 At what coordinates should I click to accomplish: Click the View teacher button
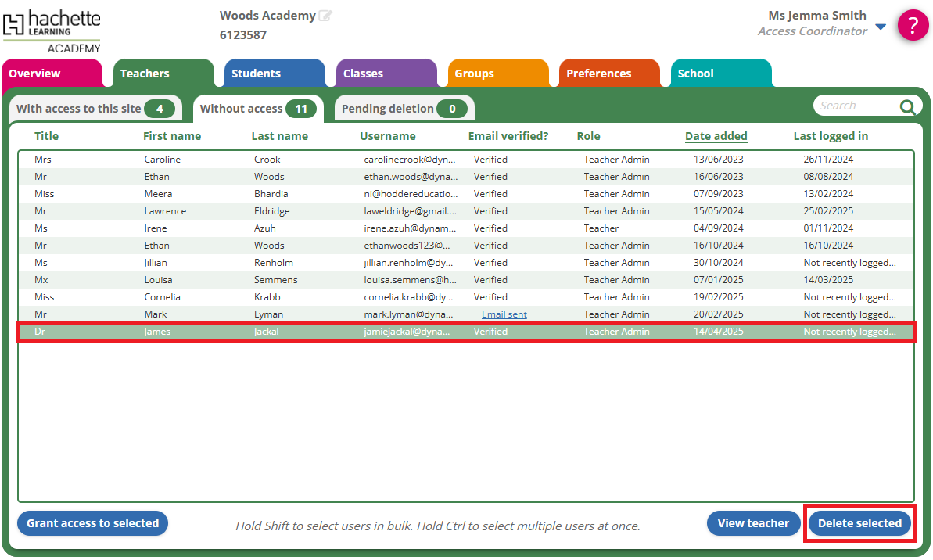coord(753,523)
